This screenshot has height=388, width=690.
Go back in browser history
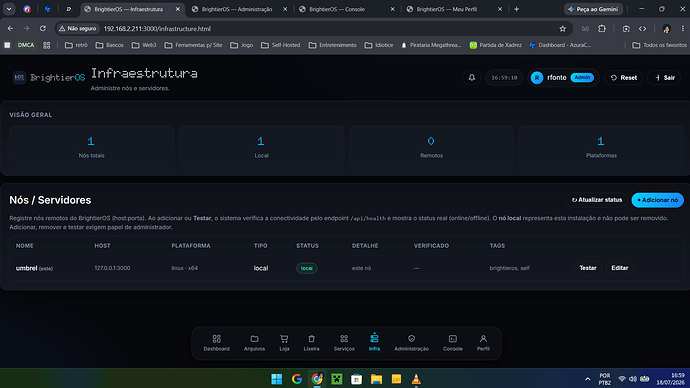pyautogui.click(x=10, y=29)
